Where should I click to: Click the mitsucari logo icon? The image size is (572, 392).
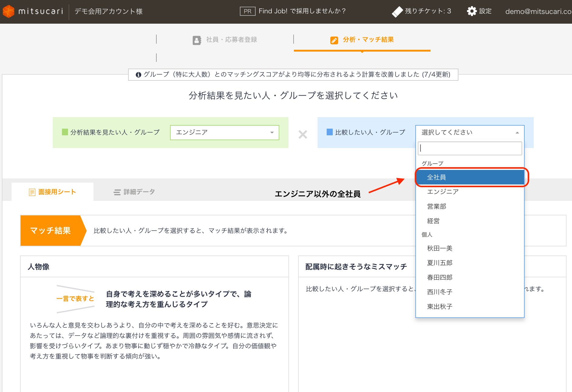[9, 12]
